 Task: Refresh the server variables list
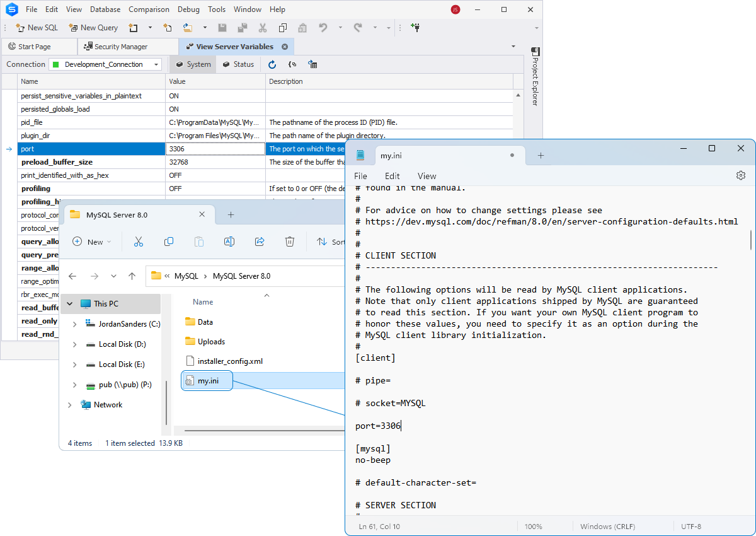coord(272,64)
